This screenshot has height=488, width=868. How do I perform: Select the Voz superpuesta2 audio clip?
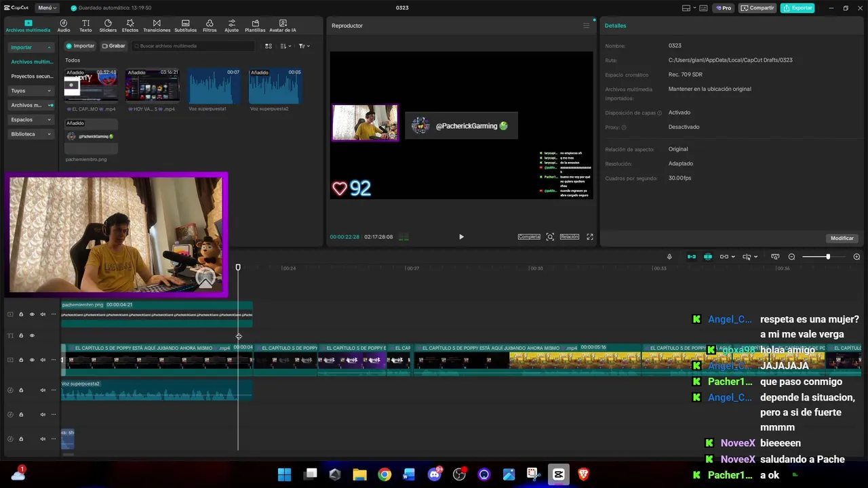click(x=157, y=390)
